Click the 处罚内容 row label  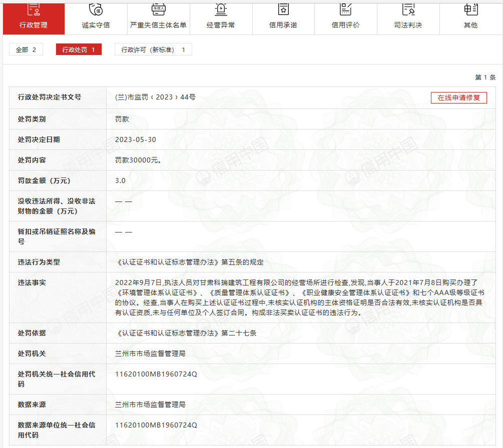(x=32, y=160)
